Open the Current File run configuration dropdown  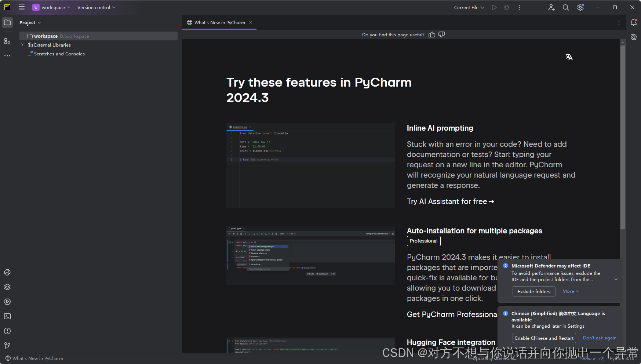pos(469,7)
